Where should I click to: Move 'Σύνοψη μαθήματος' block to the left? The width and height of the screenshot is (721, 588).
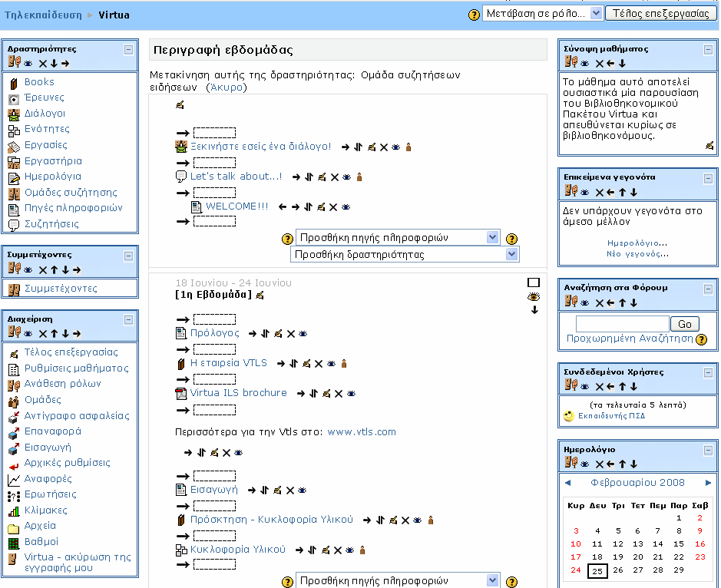(x=610, y=64)
